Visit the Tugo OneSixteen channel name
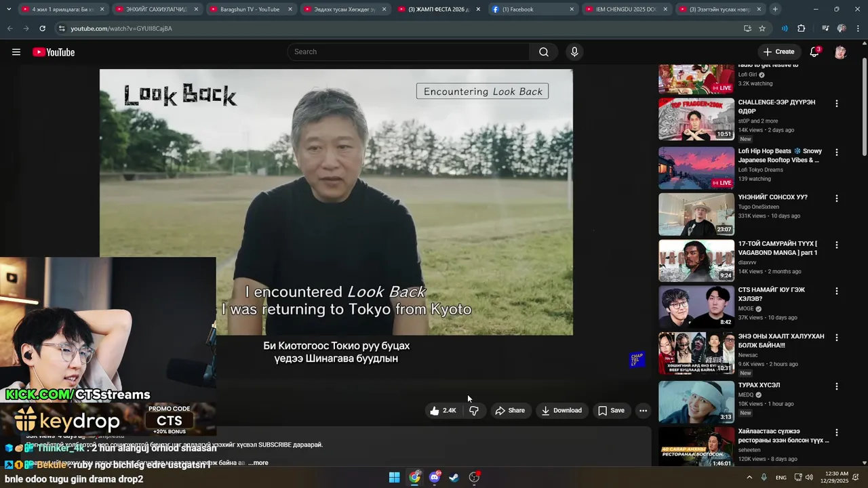The width and height of the screenshot is (868, 488). [759, 207]
